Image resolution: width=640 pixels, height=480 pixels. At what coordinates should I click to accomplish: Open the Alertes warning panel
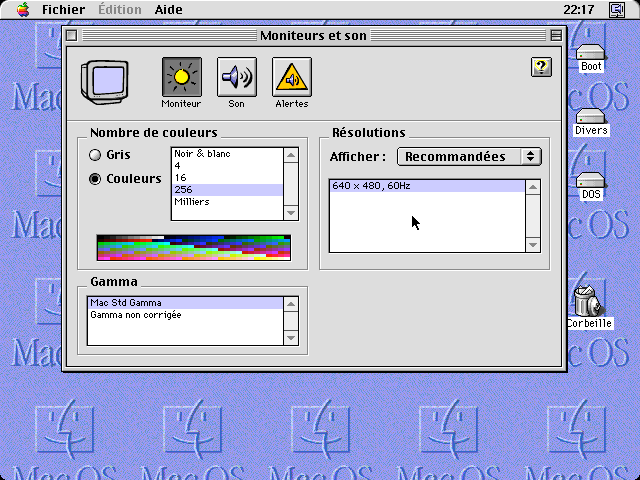pos(292,77)
